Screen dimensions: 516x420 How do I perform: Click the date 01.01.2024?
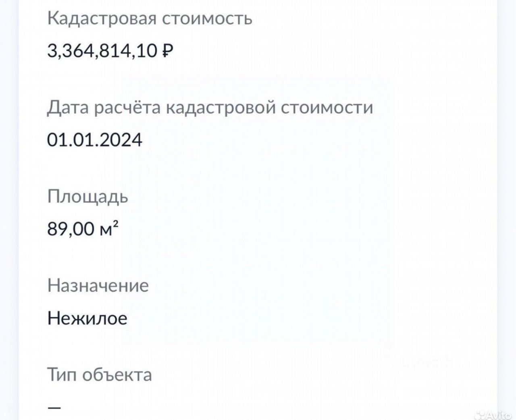click(95, 140)
